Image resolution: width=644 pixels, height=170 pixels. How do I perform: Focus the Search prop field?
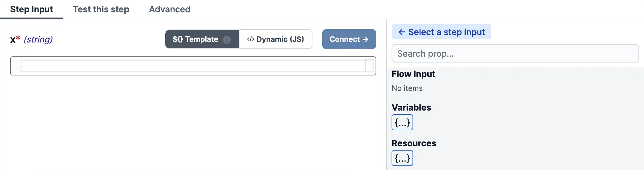[515, 54]
